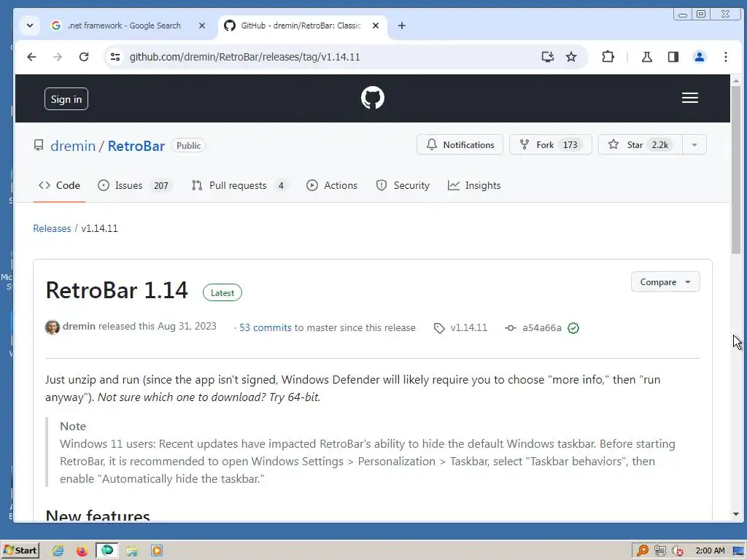The width and height of the screenshot is (747, 560).
Task: Open the hamburger navigation menu
Action: tap(690, 98)
